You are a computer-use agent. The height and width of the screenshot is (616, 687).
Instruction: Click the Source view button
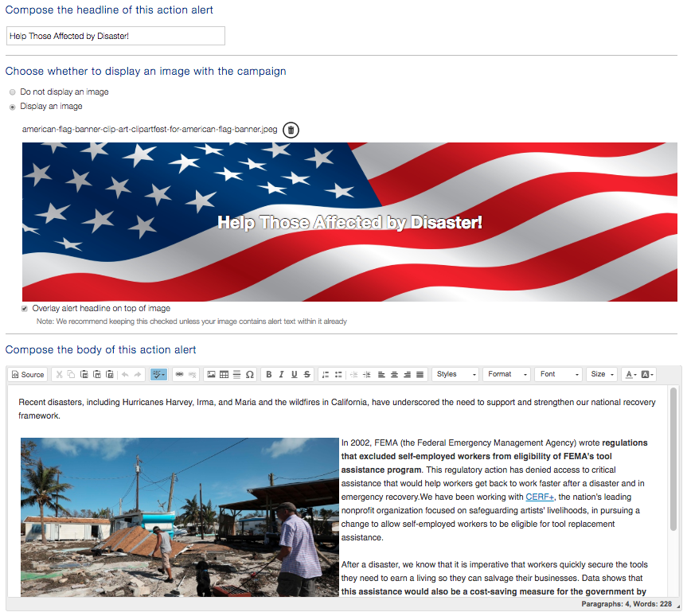28,375
